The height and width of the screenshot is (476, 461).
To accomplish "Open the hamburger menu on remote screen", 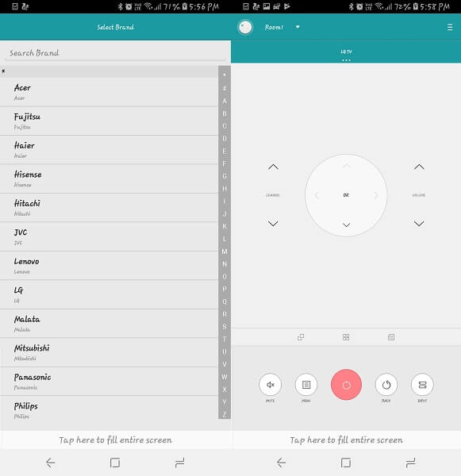I will 450,27.
